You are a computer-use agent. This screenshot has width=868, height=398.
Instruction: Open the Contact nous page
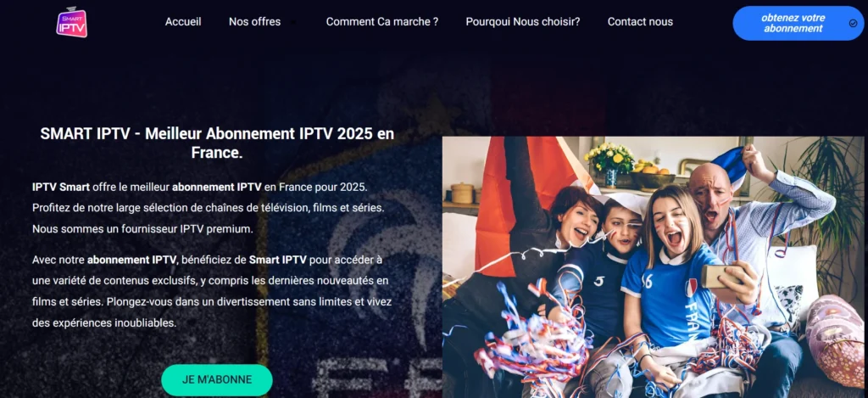[x=640, y=22]
